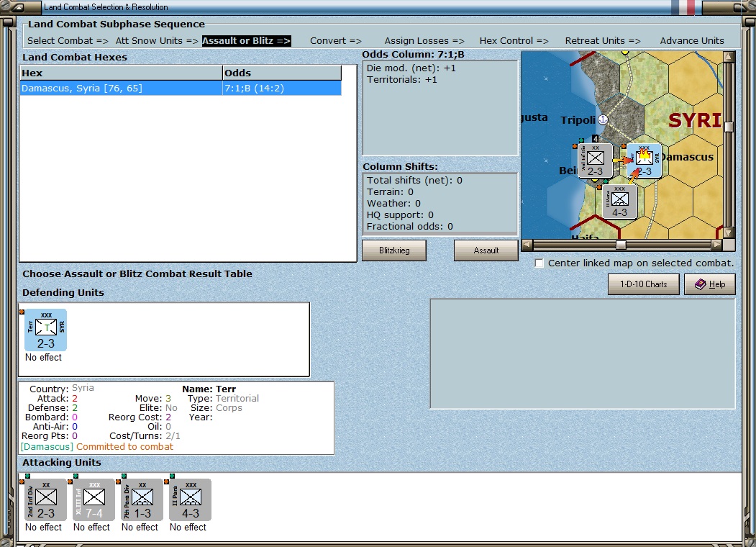Select the Terr 2-3 defending unit counter
The width and height of the screenshot is (756, 547).
pyautogui.click(x=46, y=330)
